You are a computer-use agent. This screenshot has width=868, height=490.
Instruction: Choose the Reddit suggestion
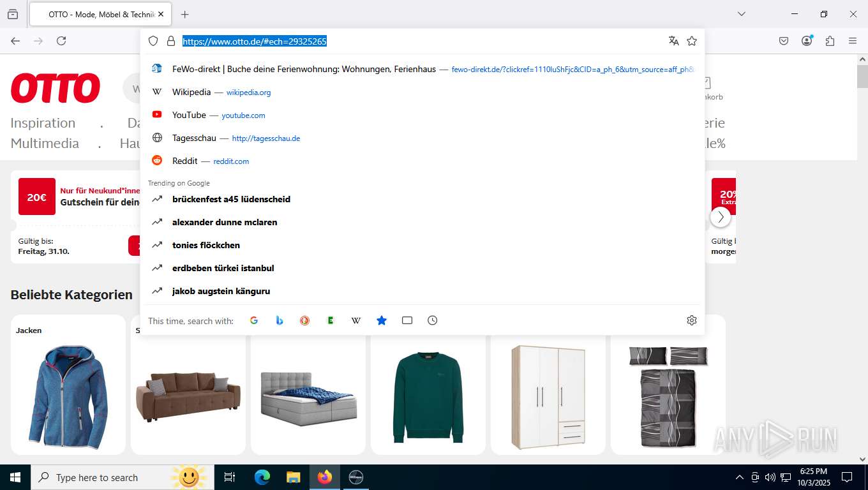423,161
